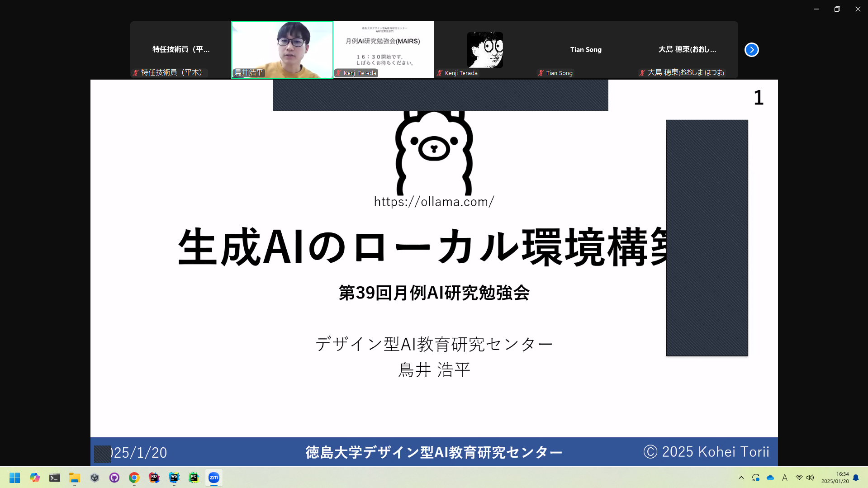The image size is (868, 488).
Task: Open Copilot from the taskbar
Action: [x=35, y=478]
